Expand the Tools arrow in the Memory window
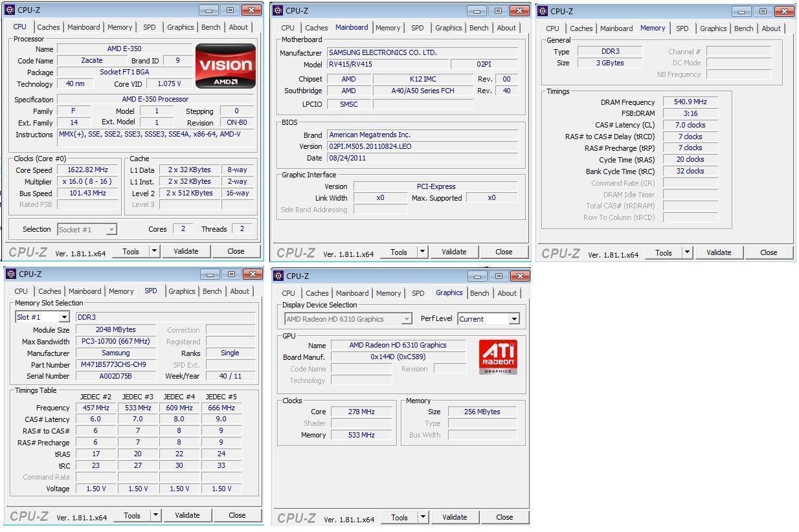 pyautogui.click(x=687, y=252)
